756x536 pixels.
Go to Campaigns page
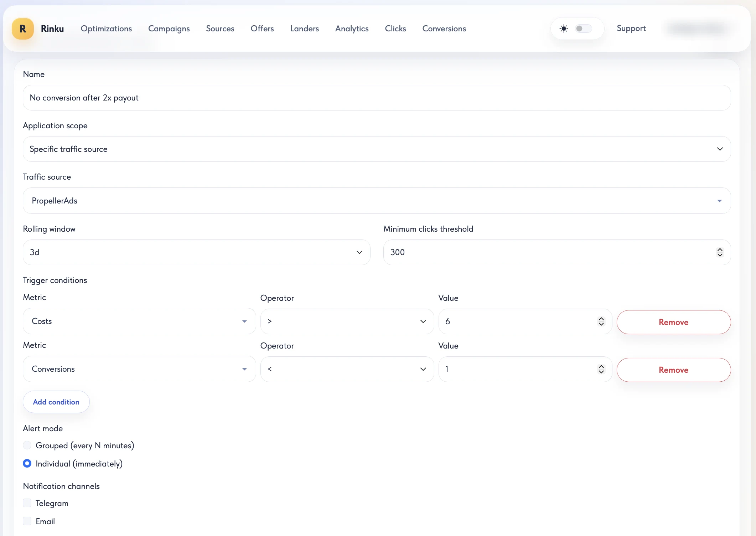(169, 29)
